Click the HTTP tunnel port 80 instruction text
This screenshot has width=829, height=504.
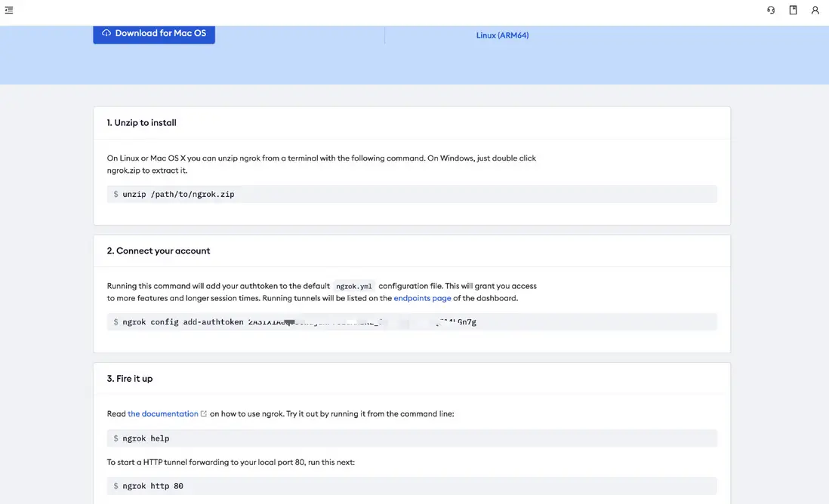[x=230, y=462]
